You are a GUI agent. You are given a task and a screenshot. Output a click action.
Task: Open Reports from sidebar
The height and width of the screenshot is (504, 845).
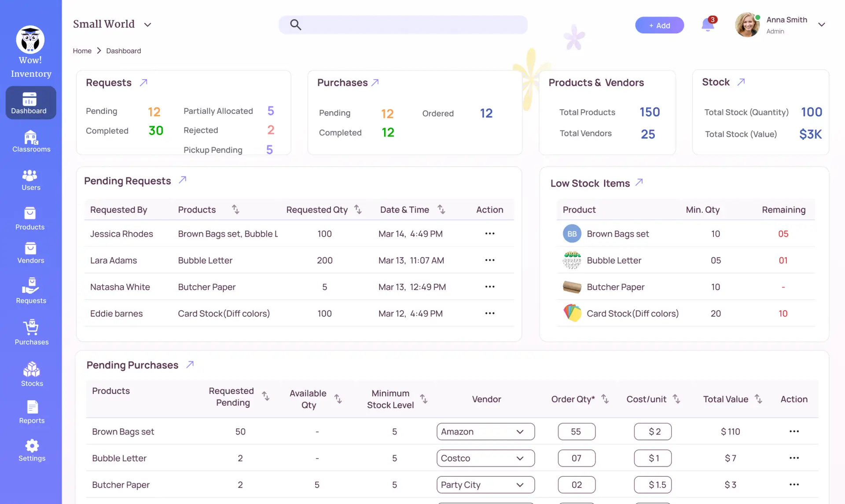[x=32, y=412]
